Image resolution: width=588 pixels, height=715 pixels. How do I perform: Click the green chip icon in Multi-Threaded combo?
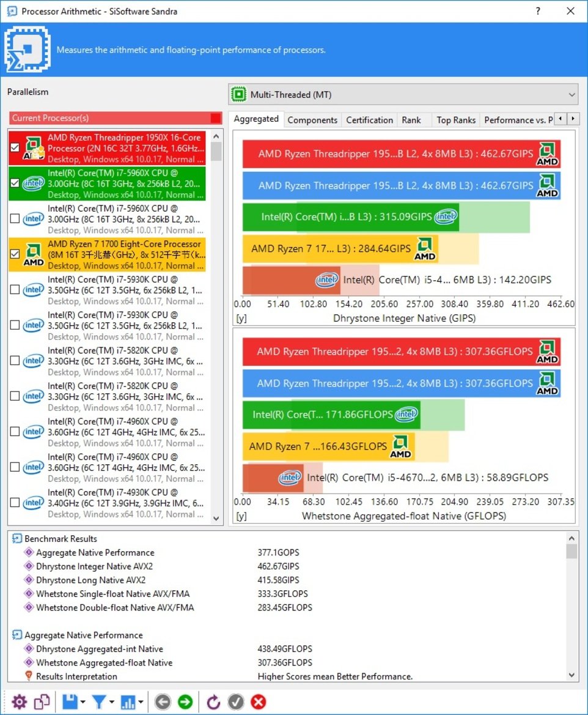(238, 94)
